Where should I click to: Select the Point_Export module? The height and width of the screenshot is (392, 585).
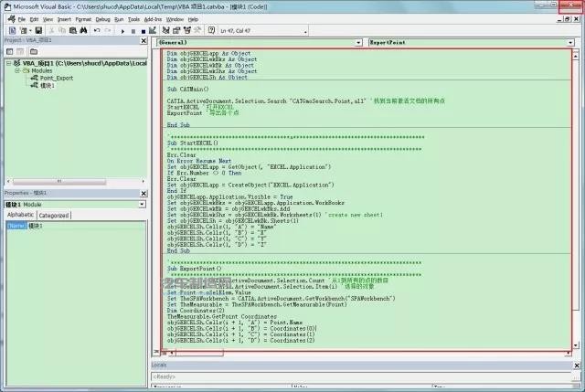[x=57, y=78]
